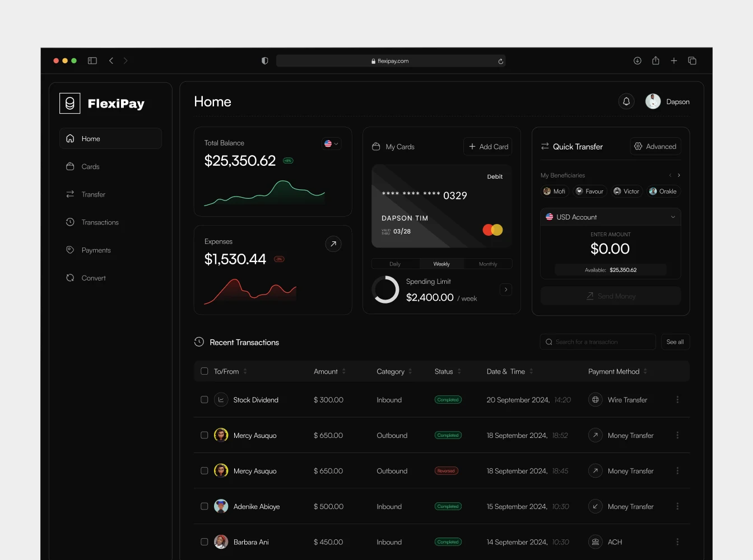Open more options for Stock Dividend row
Viewport: 753px width, 560px height.
point(677,400)
